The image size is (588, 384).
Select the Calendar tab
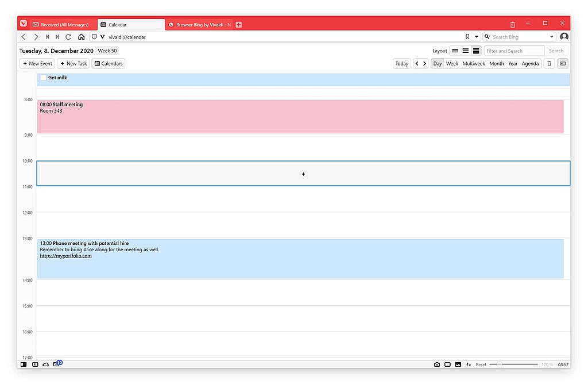(x=131, y=25)
